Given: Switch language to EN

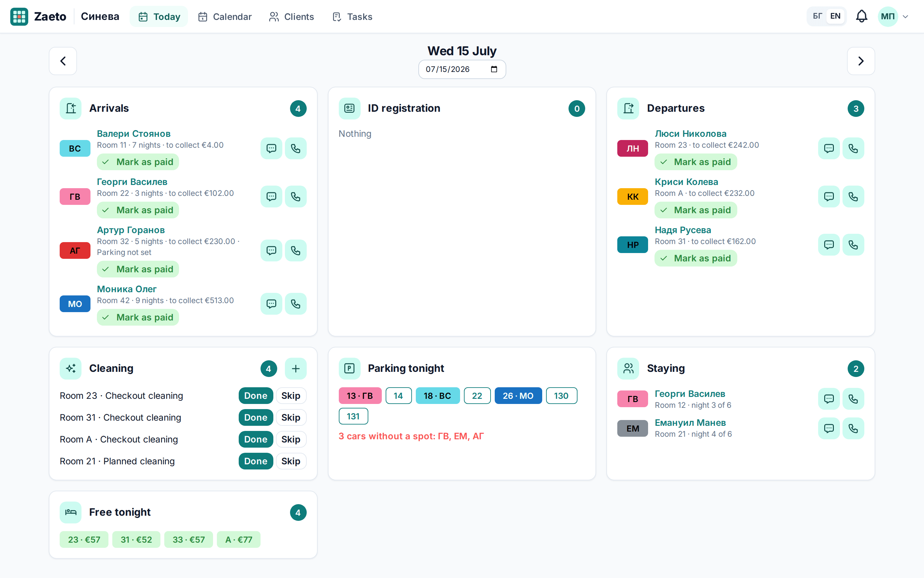Looking at the screenshot, I should click(x=835, y=16).
